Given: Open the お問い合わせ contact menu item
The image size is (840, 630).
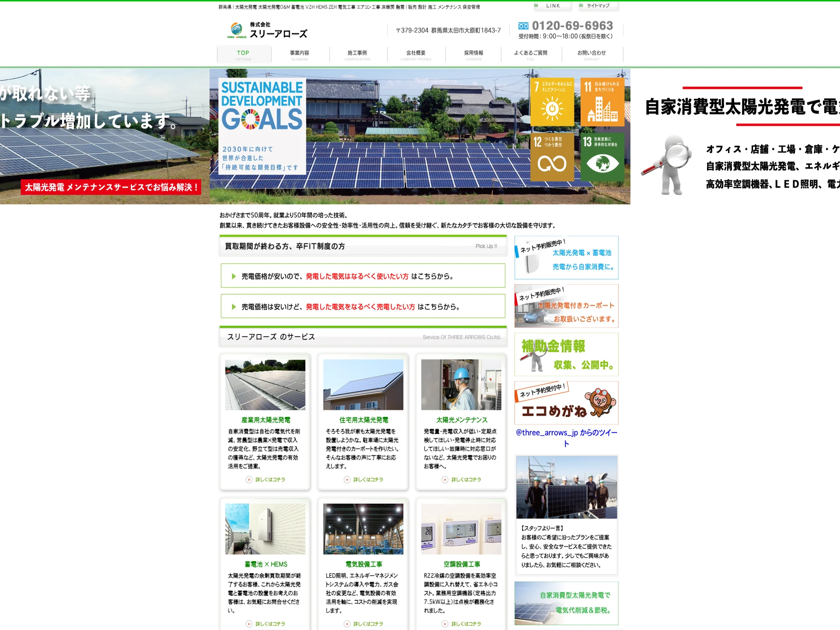Looking at the screenshot, I should (x=591, y=54).
